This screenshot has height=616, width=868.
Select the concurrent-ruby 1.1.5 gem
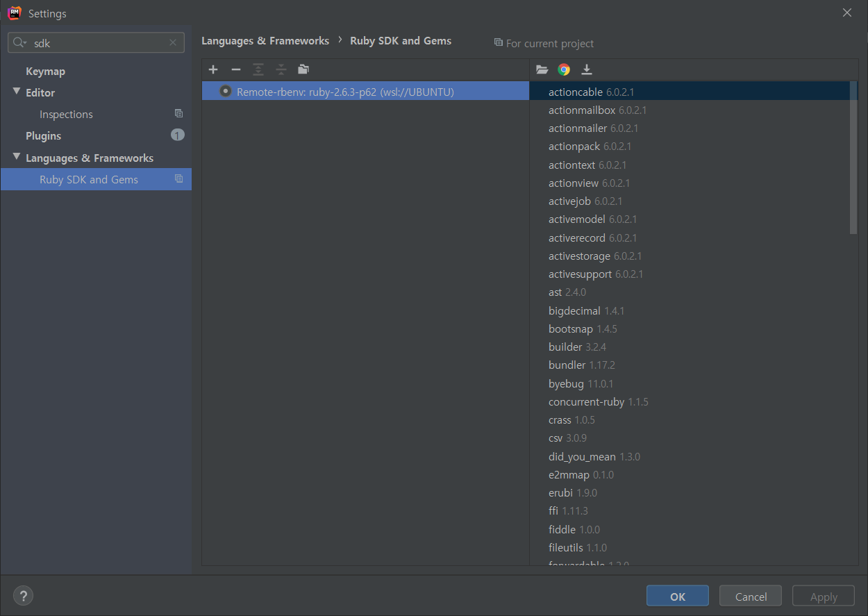pos(694,401)
